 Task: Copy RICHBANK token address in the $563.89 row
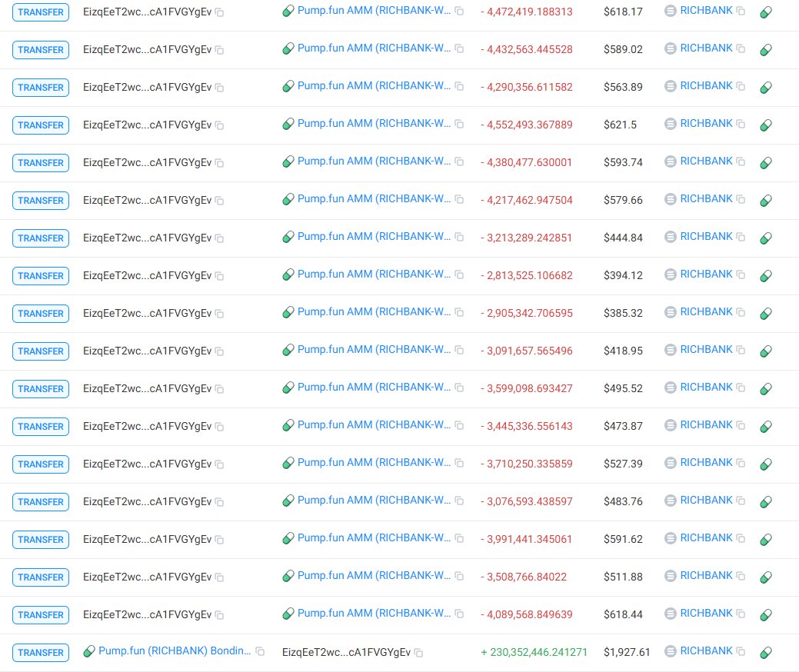coord(741,87)
